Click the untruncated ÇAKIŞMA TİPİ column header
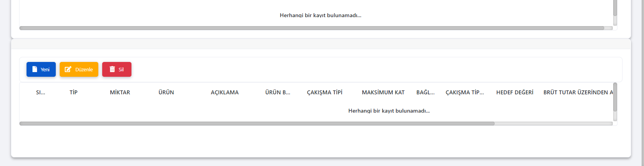644x166 pixels. coord(325,92)
